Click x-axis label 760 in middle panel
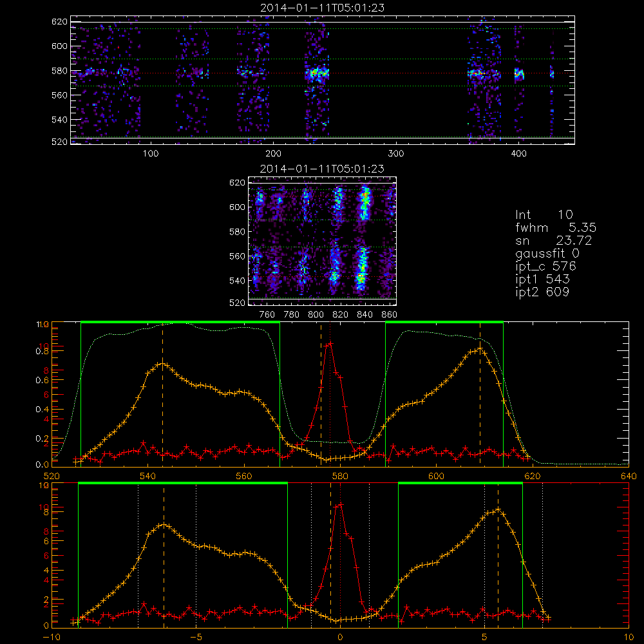The height and width of the screenshot is (644, 644). click(267, 315)
